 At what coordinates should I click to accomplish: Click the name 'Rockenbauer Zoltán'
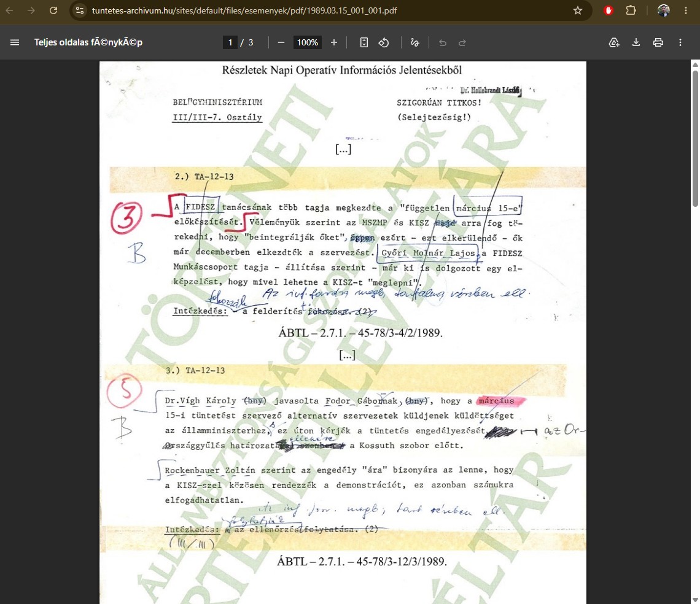pyautogui.click(x=210, y=471)
